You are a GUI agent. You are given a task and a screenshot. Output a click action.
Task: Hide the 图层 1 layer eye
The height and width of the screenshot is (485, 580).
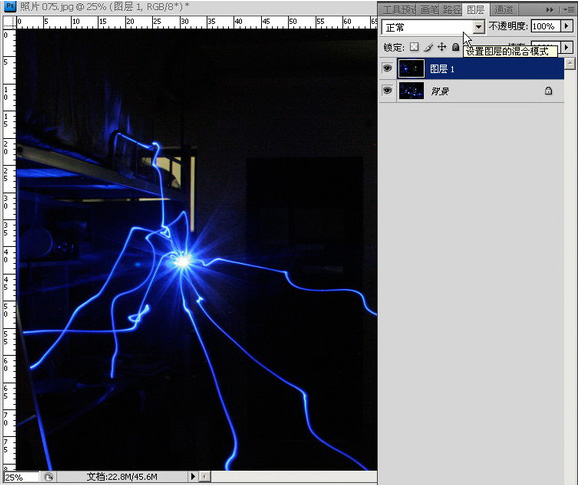[x=387, y=68]
